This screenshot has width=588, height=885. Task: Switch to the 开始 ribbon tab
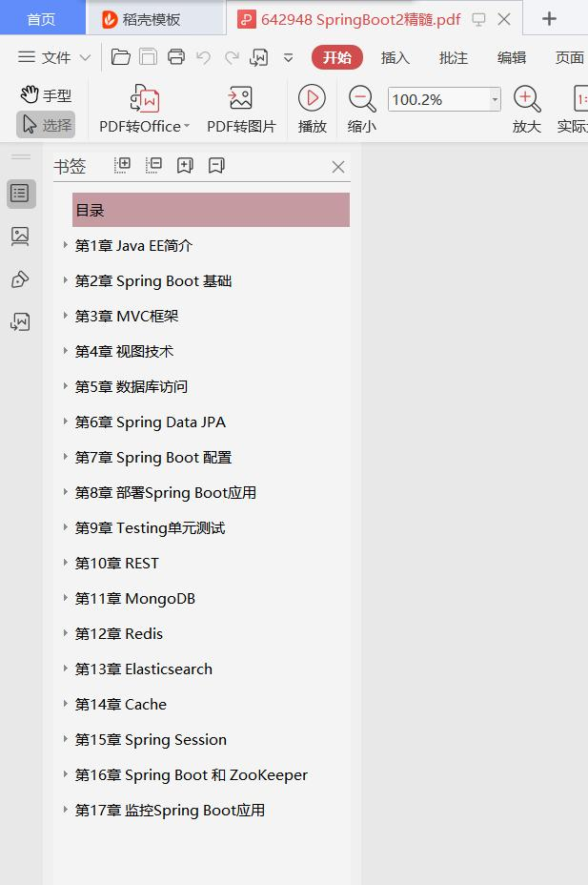point(336,57)
